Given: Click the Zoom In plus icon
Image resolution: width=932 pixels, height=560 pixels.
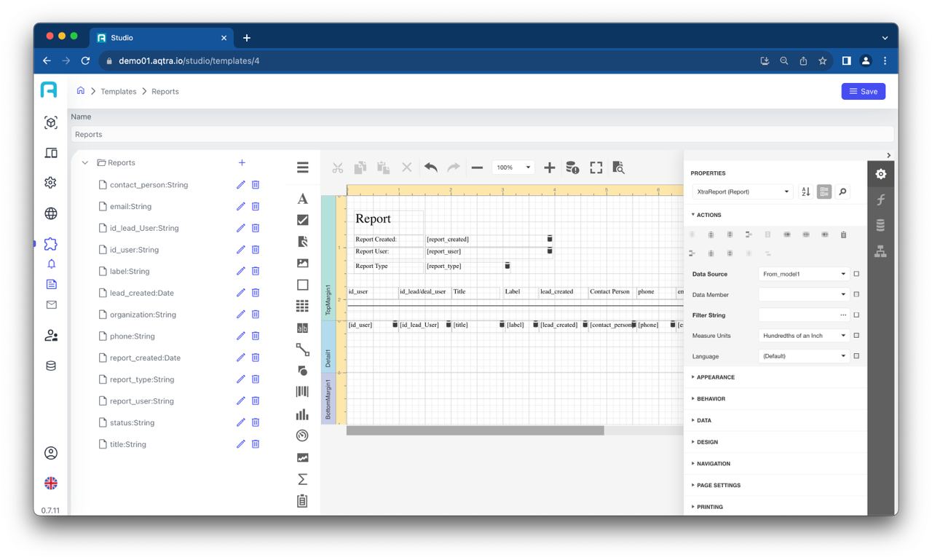Looking at the screenshot, I should point(550,167).
